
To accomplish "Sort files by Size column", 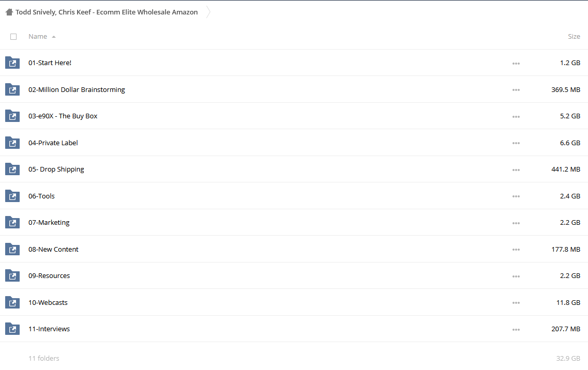I will click(x=574, y=36).
